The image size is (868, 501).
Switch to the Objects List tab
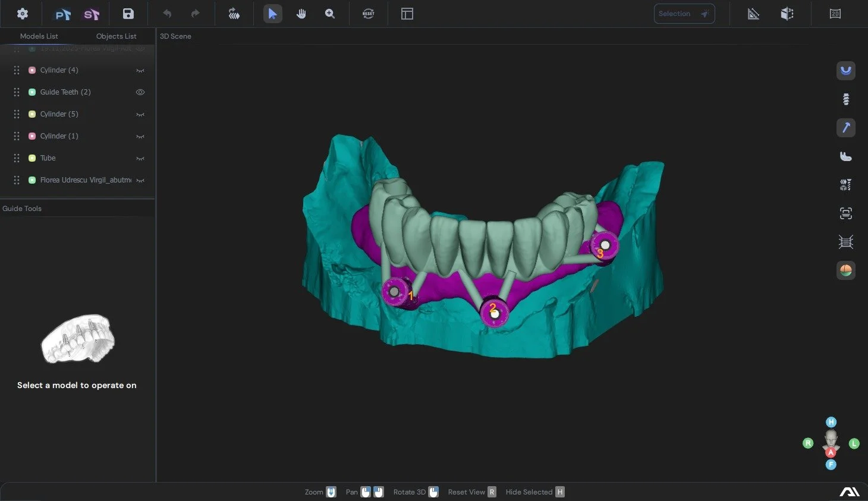(x=116, y=36)
